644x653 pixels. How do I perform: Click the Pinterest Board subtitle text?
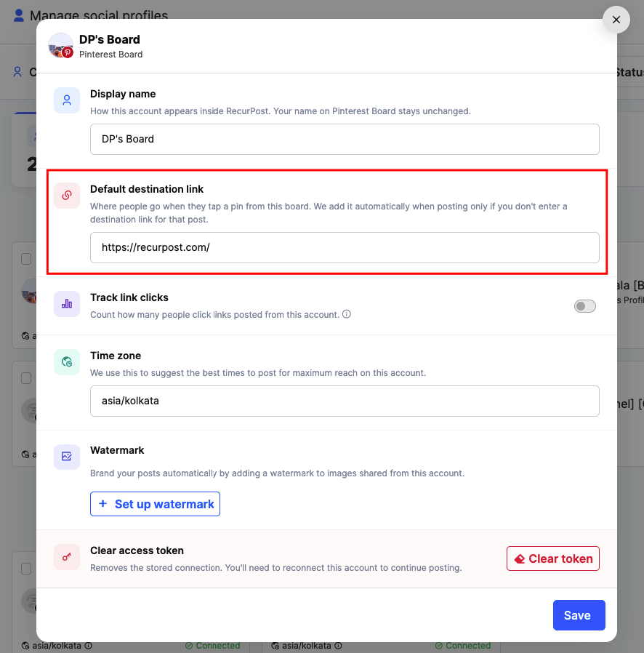click(110, 55)
